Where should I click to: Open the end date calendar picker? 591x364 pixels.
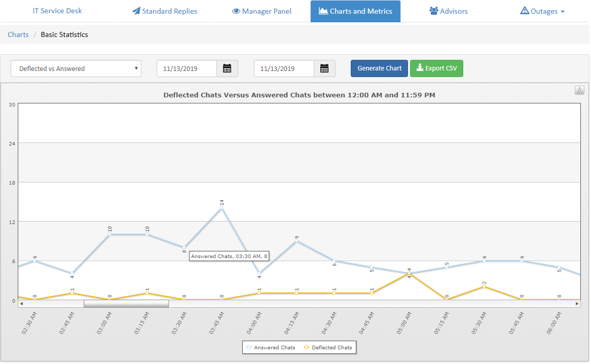tap(324, 68)
